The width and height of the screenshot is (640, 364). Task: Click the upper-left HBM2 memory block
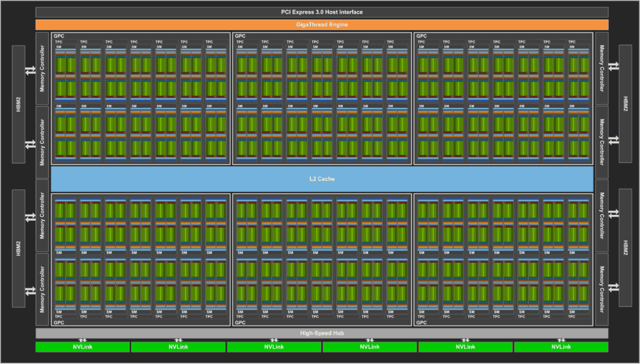19,104
